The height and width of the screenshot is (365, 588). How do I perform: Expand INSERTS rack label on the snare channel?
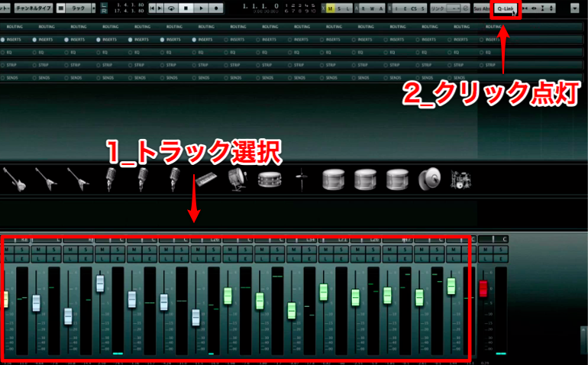coord(270,40)
